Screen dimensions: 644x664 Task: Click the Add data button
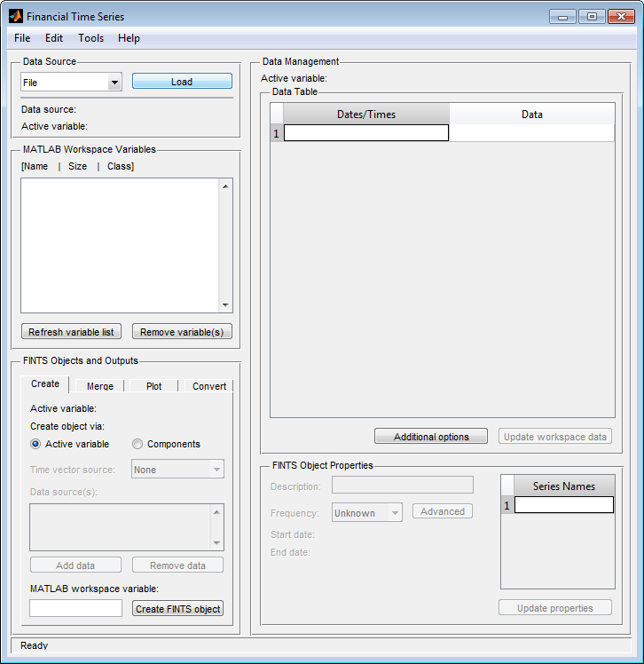click(x=75, y=565)
